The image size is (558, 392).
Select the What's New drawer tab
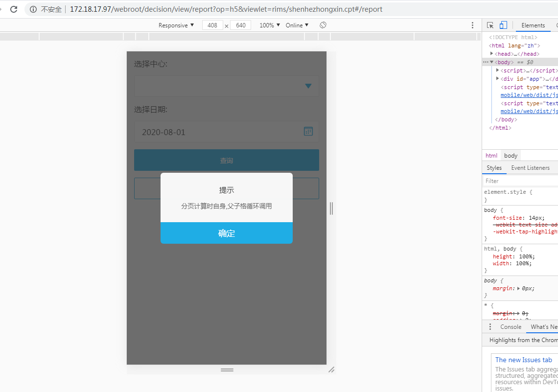coord(544,327)
